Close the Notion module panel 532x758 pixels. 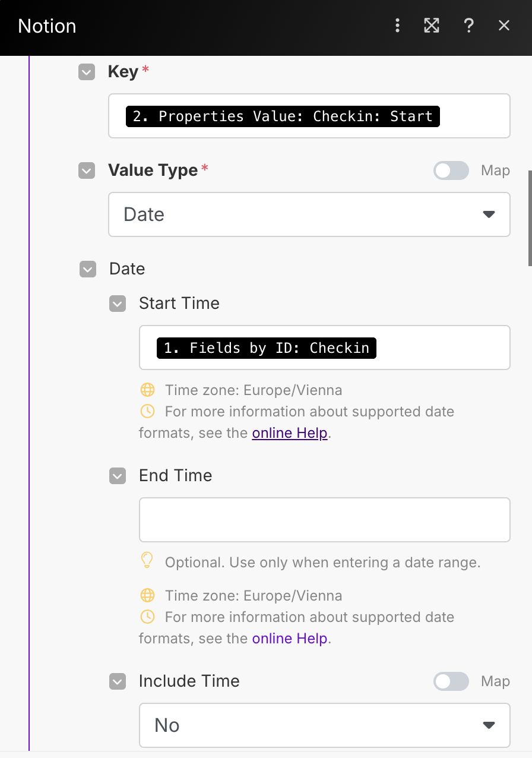(x=504, y=26)
